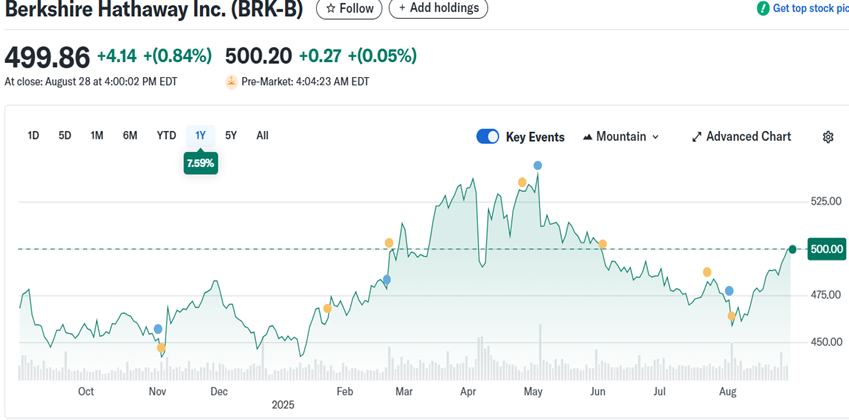Screen dimensions: 849x420
Task: Open Get top stock picks link
Action: pos(811,8)
